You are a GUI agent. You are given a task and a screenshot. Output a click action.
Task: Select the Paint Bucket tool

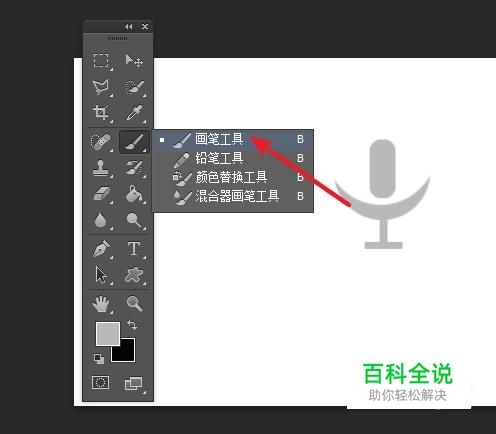135,194
